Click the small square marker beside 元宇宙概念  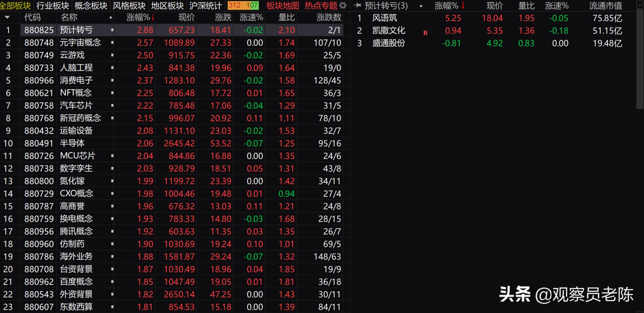(112, 43)
